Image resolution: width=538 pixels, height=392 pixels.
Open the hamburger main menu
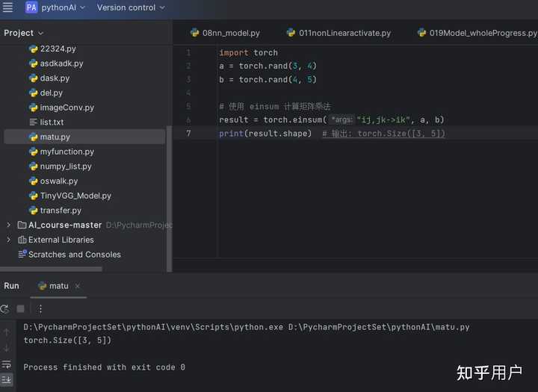(7, 7)
